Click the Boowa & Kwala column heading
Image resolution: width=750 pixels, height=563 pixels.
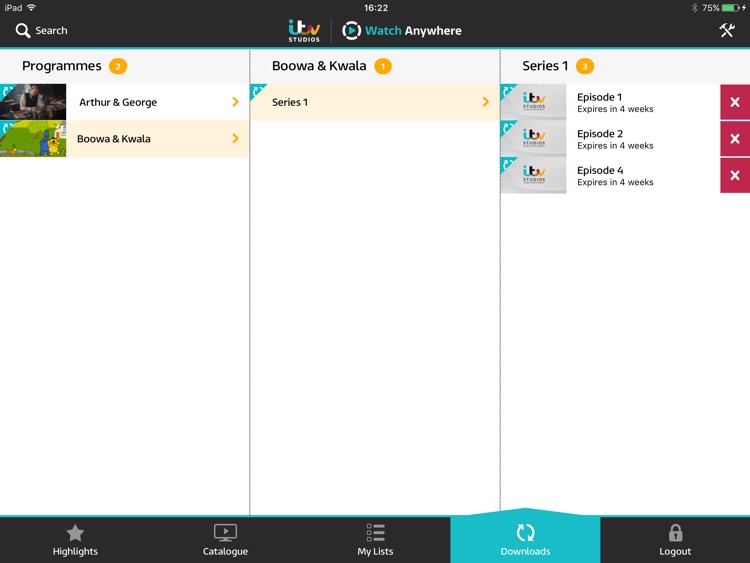319,66
